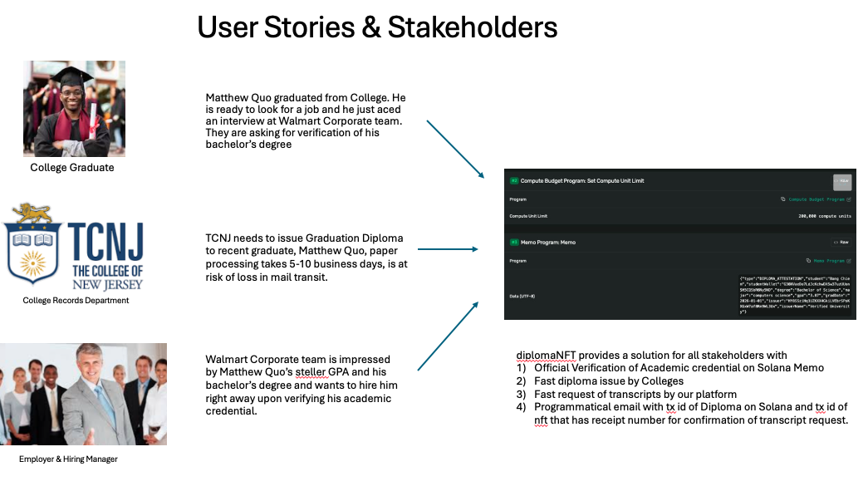
Task: Click the misspelled word 'diplomaNFT'
Action: pyautogui.click(x=546, y=356)
